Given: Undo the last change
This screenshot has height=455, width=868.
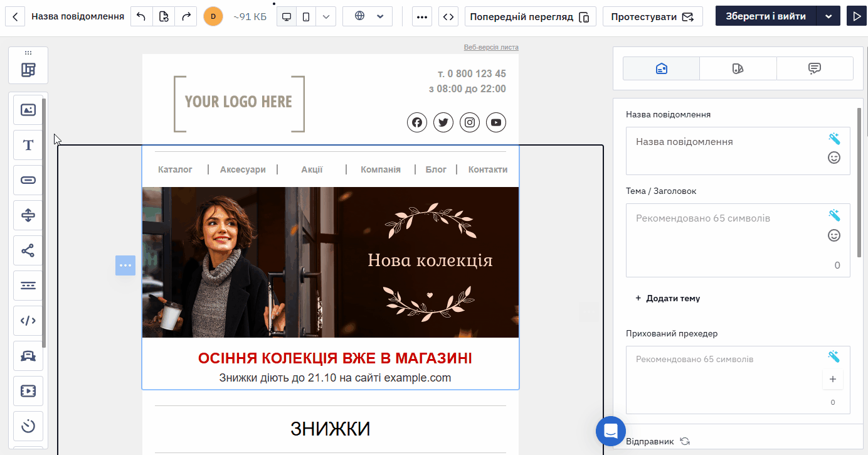Looking at the screenshot, I should click(x=141, y=16).
